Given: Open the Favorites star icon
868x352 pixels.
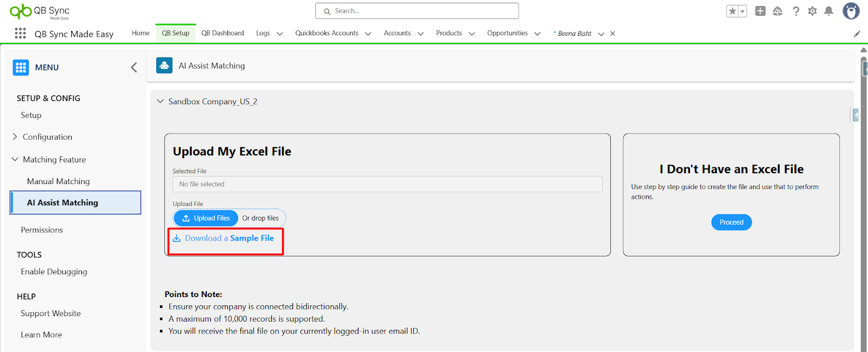Looking at the screenshot, I should (x=732, y=11).
